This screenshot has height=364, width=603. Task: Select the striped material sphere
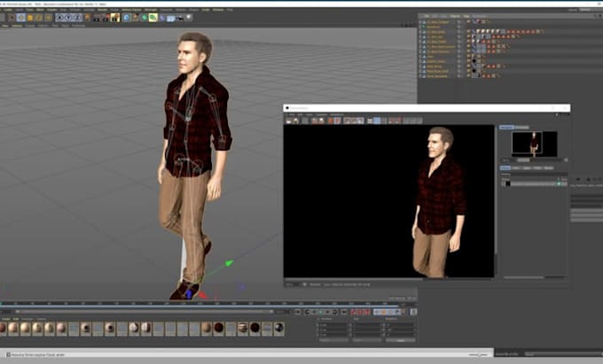coord(242,328)
